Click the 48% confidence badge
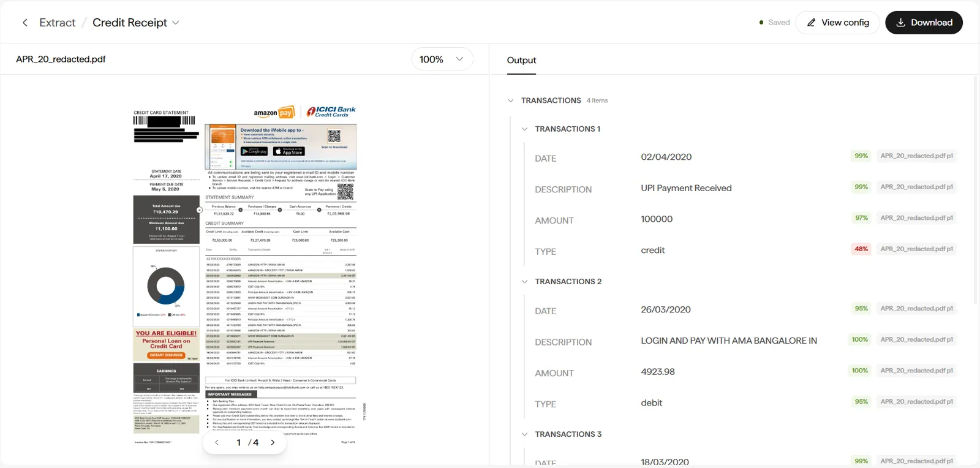This screenshot has height=468, width=980. pyautogui.click(x=861, y=249)
